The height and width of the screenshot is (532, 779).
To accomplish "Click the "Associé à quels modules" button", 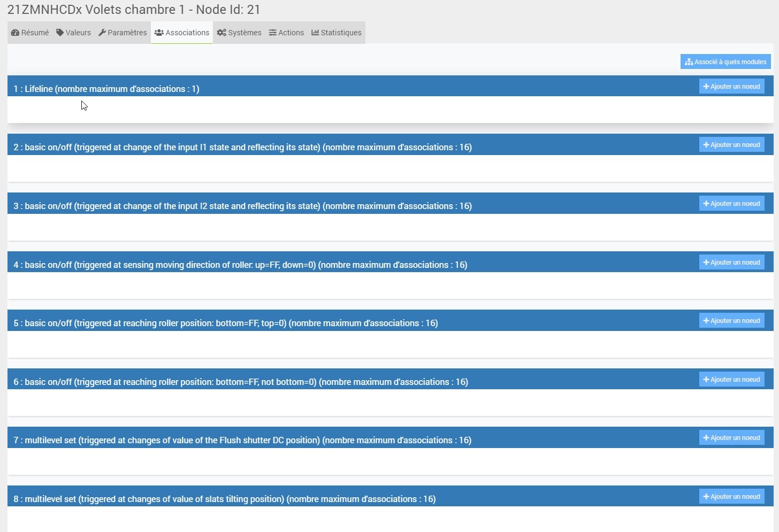I will tap(725, 62).
